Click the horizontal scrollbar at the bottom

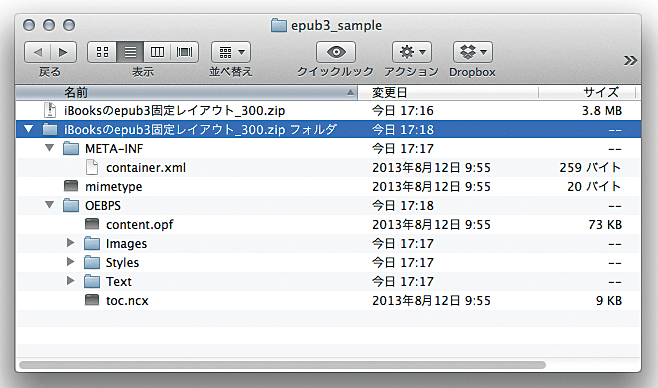(x=282, y=365)
